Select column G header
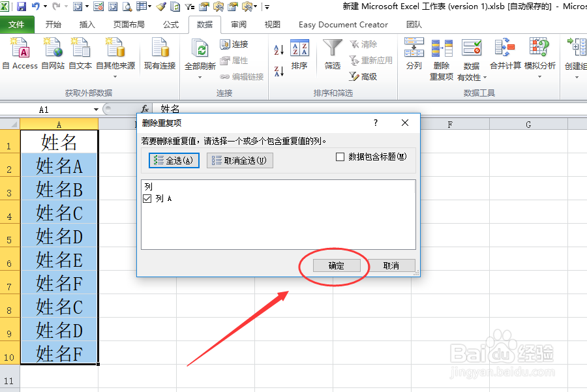This screenshot has width=587, height=392. pos(528,124)
